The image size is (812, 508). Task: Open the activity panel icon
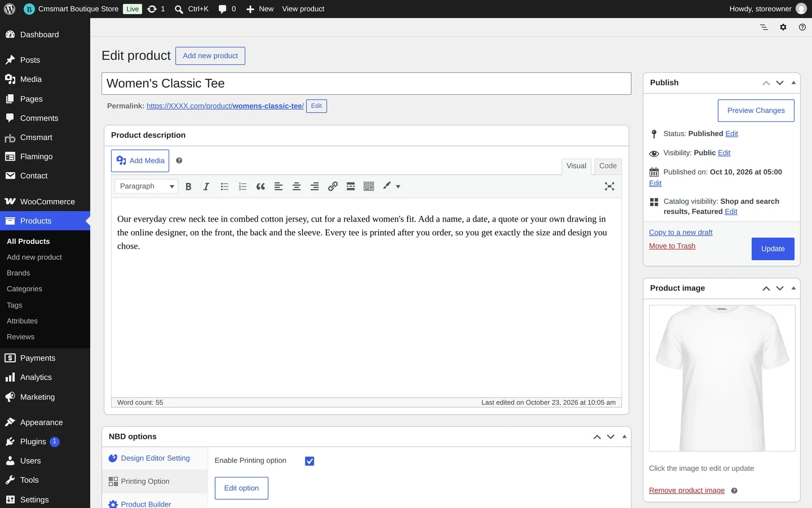tap(764, 27)
